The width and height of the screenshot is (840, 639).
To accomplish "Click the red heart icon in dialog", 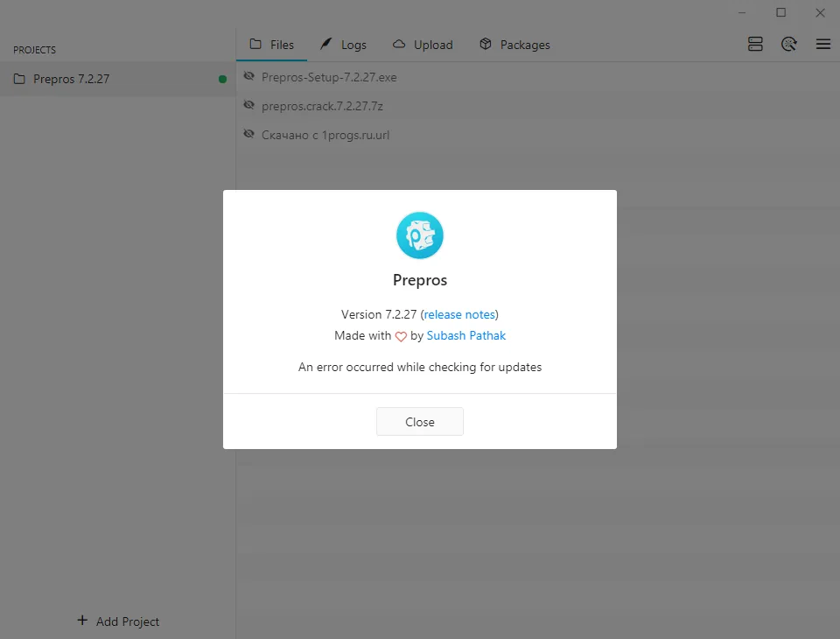I will [x=401, y=337].
